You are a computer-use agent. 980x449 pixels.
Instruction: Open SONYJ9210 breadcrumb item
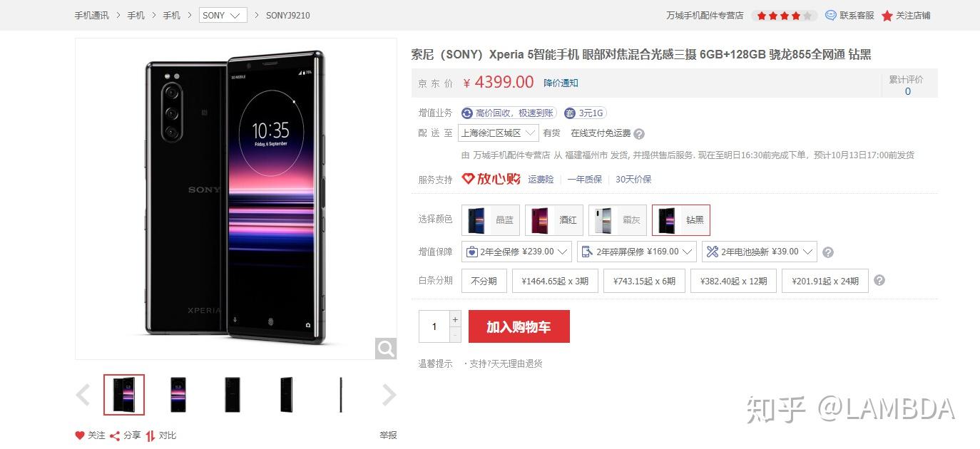coord(288,15)
